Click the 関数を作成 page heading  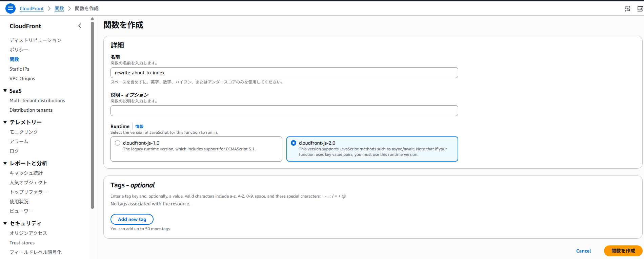point(123,25)
